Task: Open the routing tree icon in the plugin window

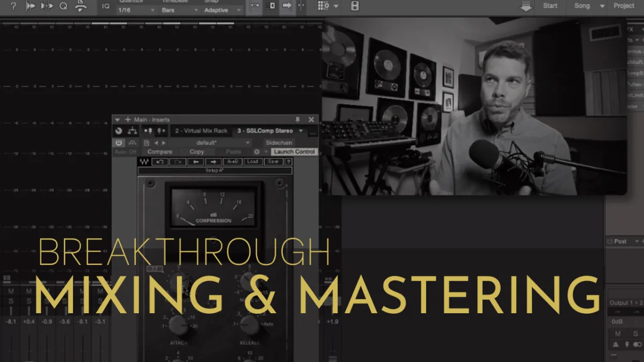Action: pyautogui.click(x=132, y=131)
